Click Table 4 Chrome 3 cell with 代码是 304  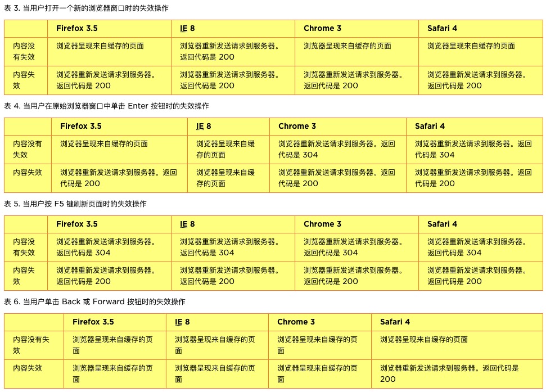(x=337, y=150)
